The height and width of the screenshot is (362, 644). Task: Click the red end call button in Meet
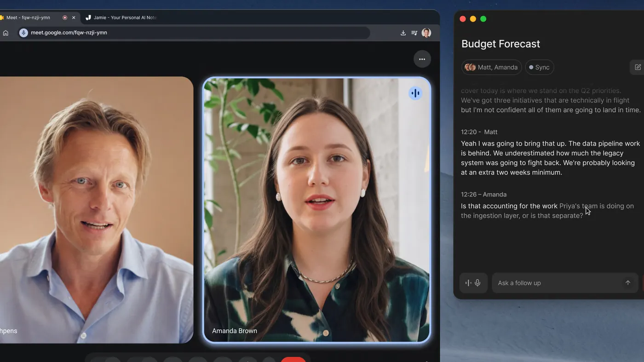(x=293, y=359)
